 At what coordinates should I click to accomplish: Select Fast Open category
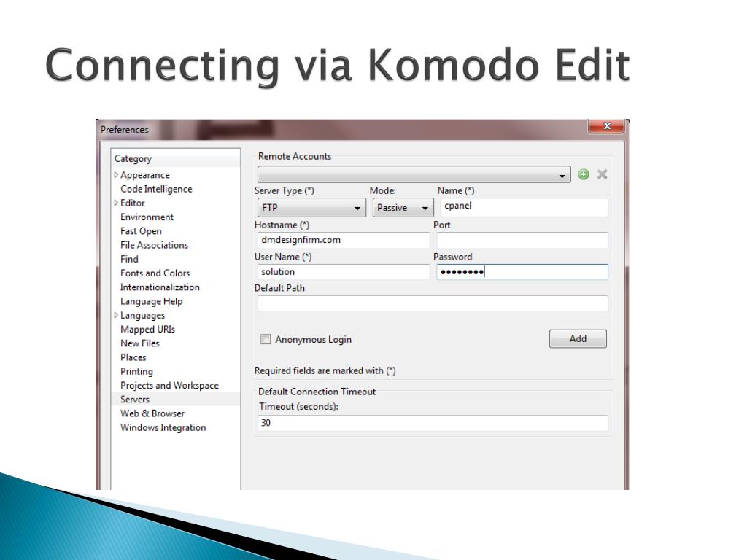click(141, 231)
